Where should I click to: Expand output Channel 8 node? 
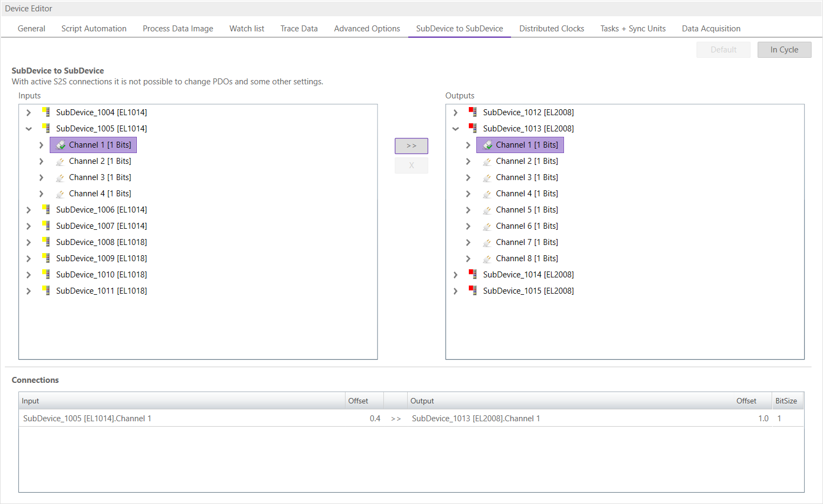click(468, 258)
